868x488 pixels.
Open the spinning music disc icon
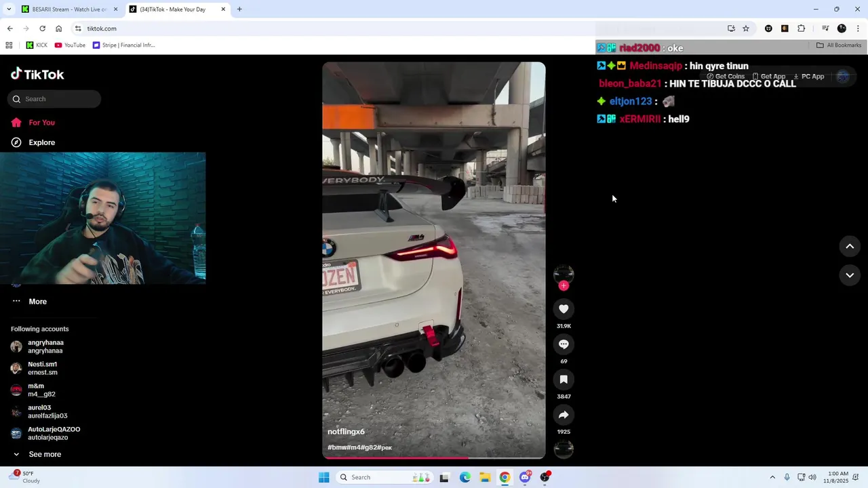point(564,449)
